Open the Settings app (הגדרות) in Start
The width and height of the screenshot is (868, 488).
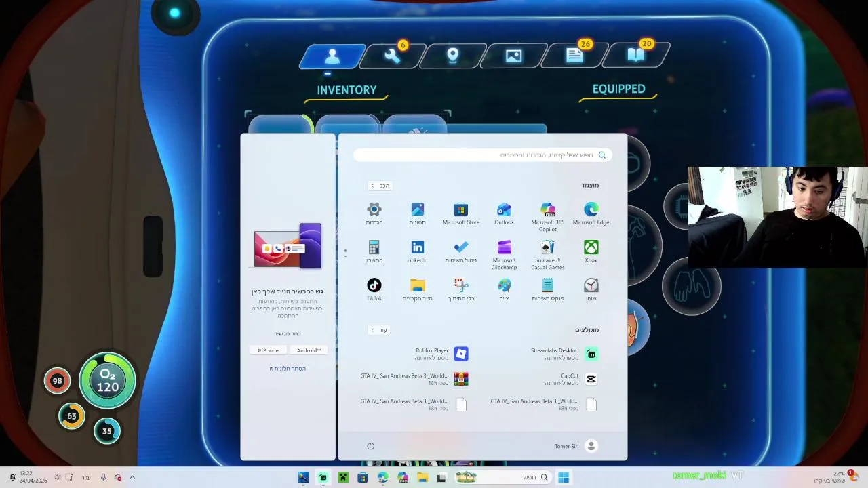coord(374,214)
